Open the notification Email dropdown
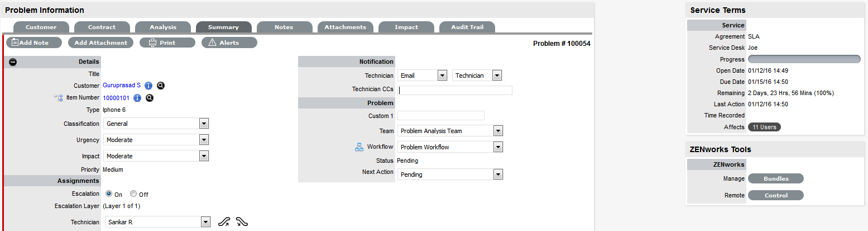The height and width of the screenshot is (231, 868). [x=423, y=76]
